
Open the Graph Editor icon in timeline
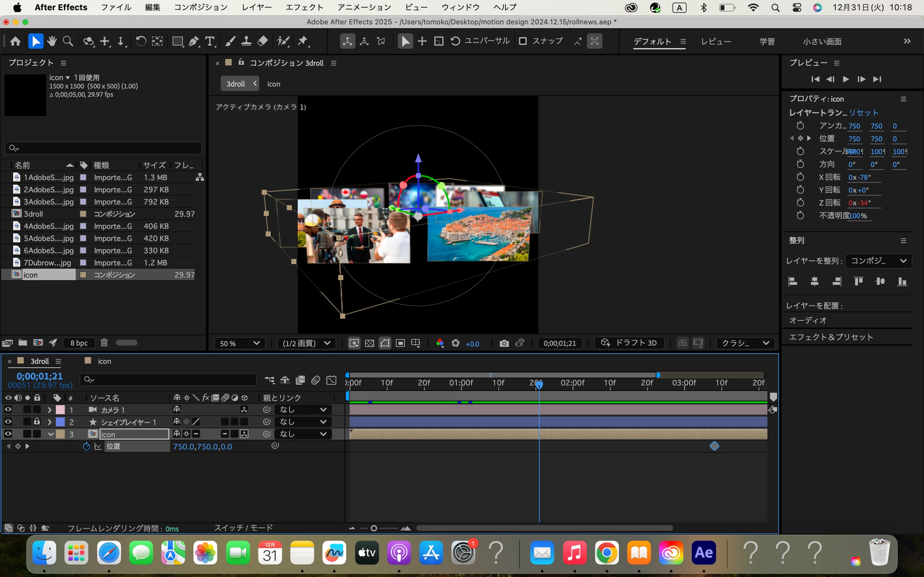[331, 380]
